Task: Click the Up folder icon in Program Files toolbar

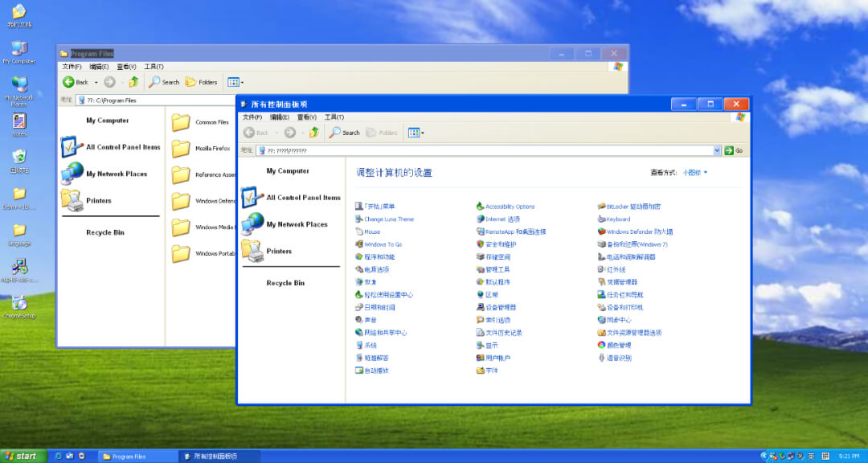Action: click(133, 82)
